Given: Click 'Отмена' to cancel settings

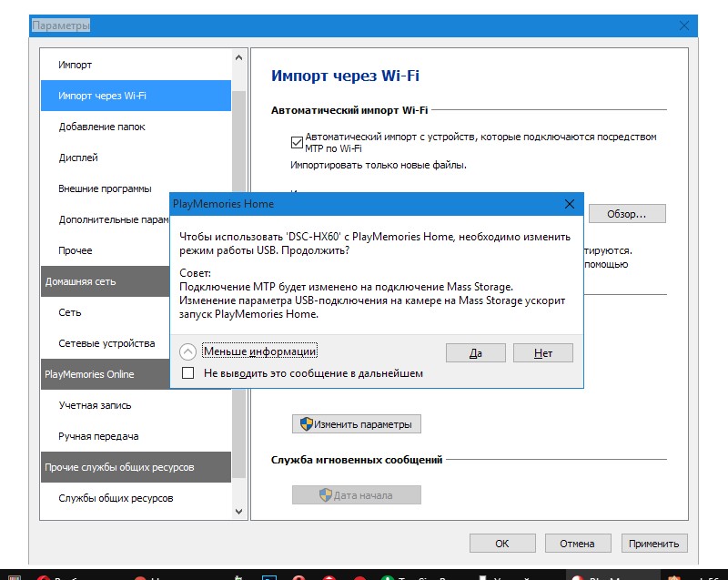Looking at the screenshot, I should pos(577,544).
